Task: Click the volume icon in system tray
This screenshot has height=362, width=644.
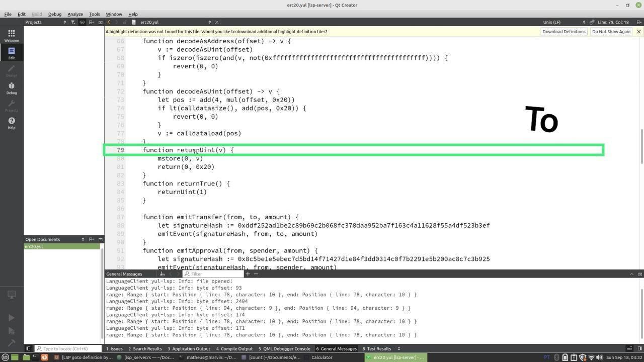Action: click(600, 357)
